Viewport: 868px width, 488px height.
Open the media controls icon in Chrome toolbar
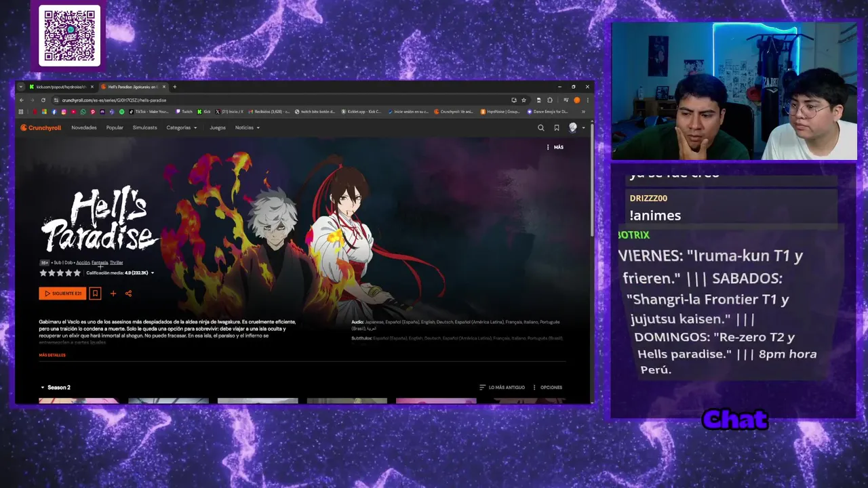pos(566,100)
